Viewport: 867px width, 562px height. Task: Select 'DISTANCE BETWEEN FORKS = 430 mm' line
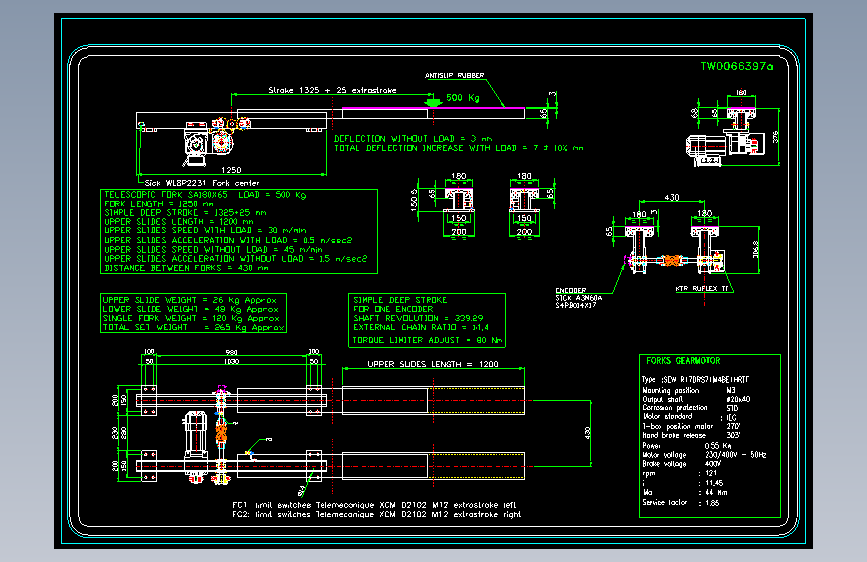[x=186, y=268]
